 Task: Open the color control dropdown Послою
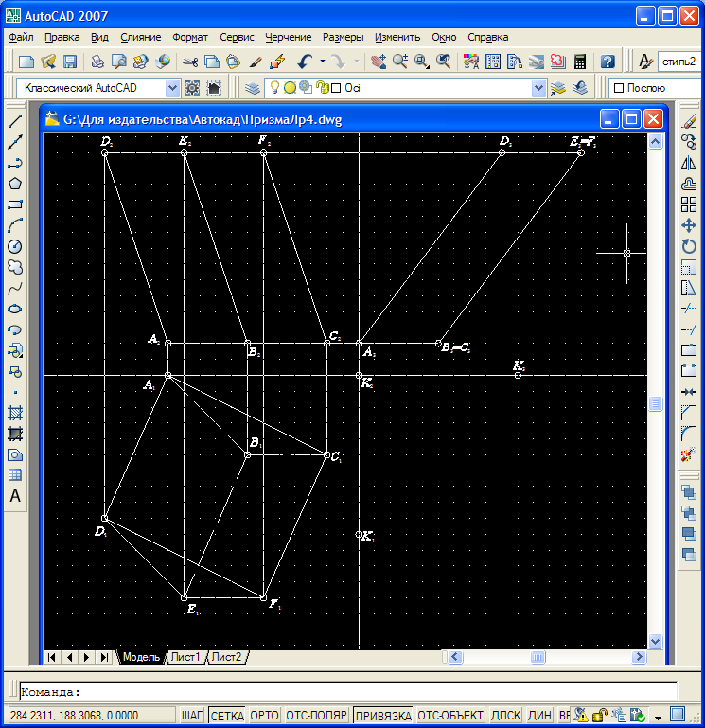[x=656, y=88]
